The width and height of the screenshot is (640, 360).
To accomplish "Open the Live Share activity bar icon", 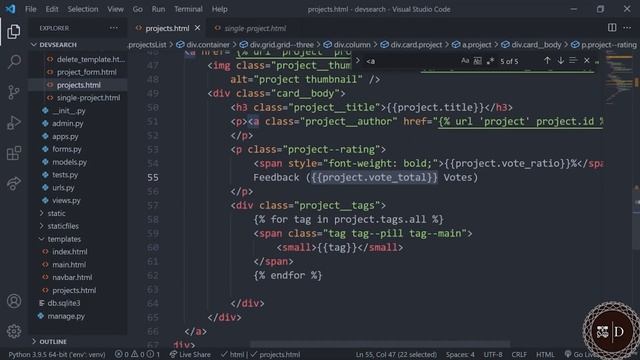I will coord(14,183).
